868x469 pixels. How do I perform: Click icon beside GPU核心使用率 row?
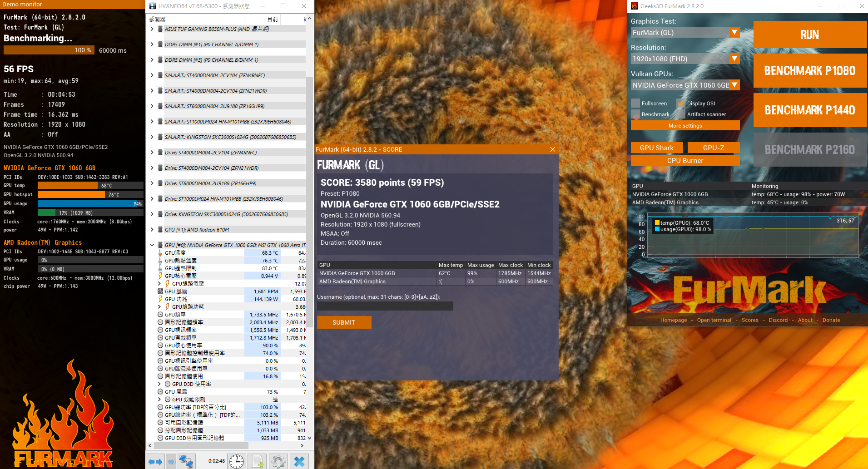(160, 346)
